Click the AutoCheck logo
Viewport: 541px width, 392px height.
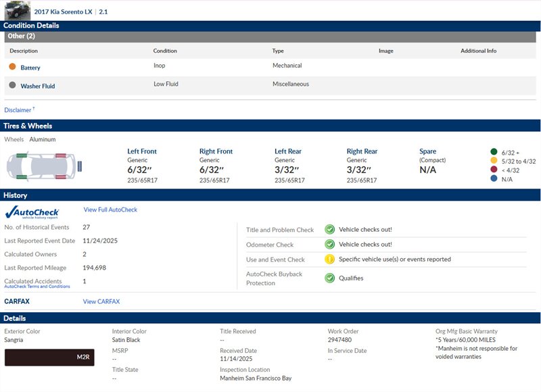pos(32,212)
